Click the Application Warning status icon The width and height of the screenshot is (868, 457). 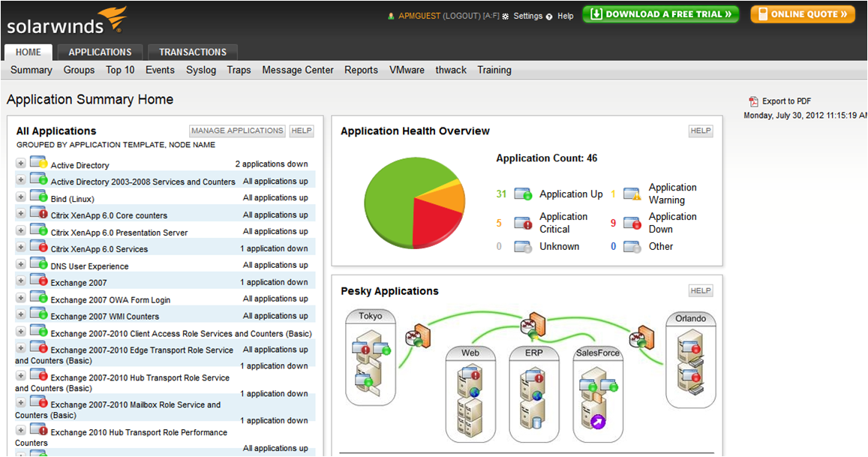point(632,194)
